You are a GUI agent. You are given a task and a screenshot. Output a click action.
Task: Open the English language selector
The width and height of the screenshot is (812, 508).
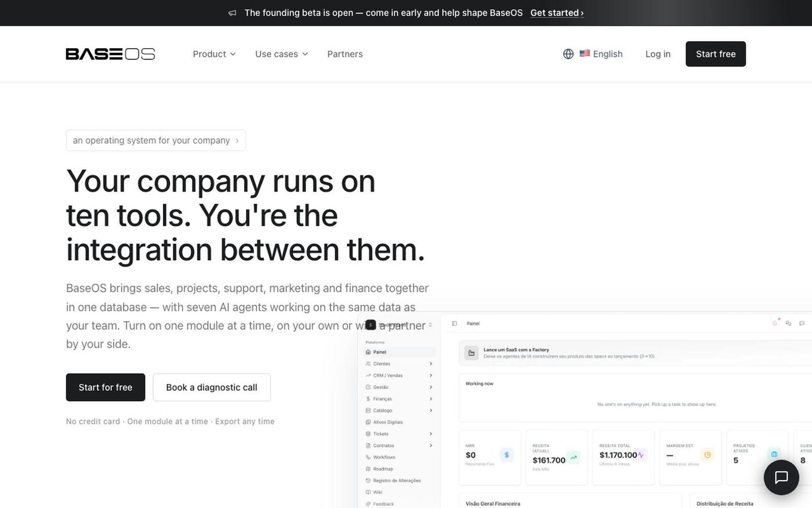coord(593,54)
